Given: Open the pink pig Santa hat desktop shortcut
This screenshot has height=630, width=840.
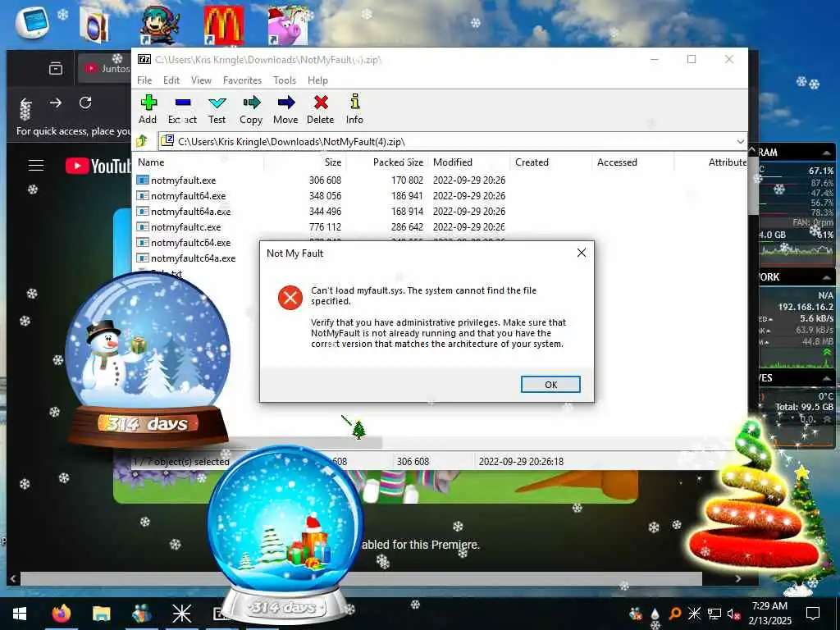Looking at the screenshot, I should pos(288,25).
